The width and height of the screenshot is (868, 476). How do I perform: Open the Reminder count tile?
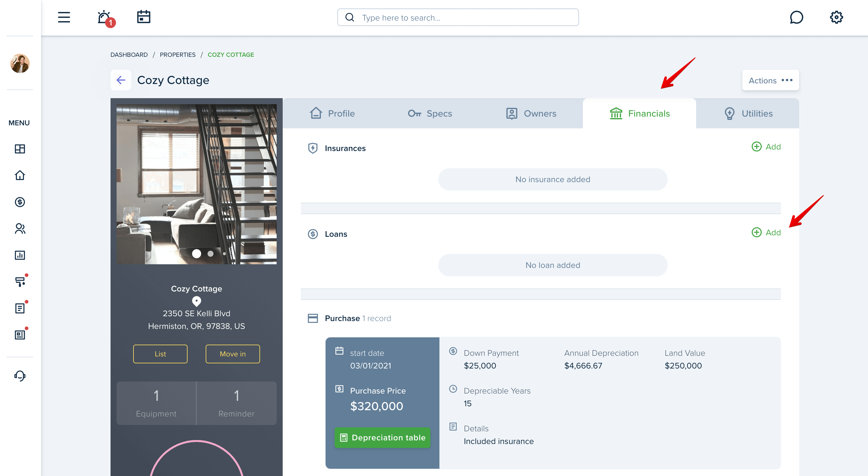point(236,403)
